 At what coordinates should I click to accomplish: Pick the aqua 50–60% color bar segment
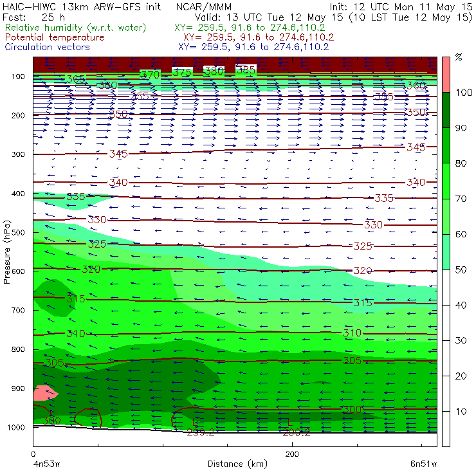coord(446,252)
